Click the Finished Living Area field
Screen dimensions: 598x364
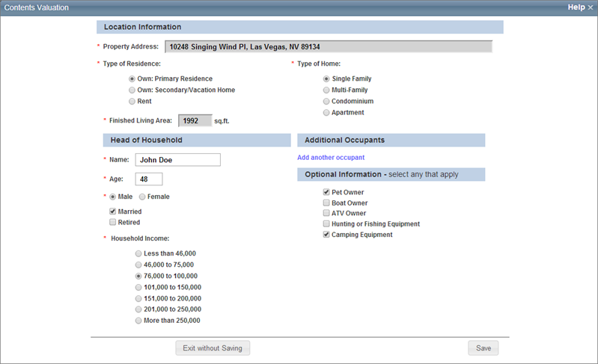coord(194,120)
